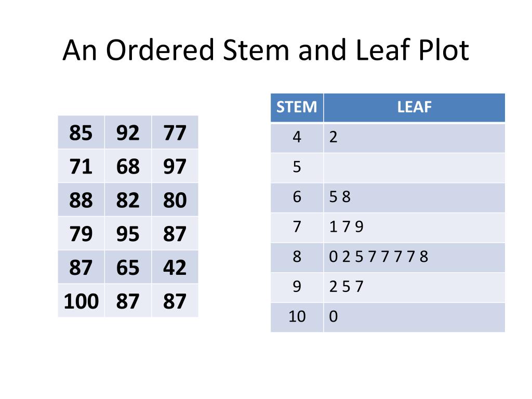The image size is (532, 399).
Task: Click the data cell containing 95
Action: [128, 234]
